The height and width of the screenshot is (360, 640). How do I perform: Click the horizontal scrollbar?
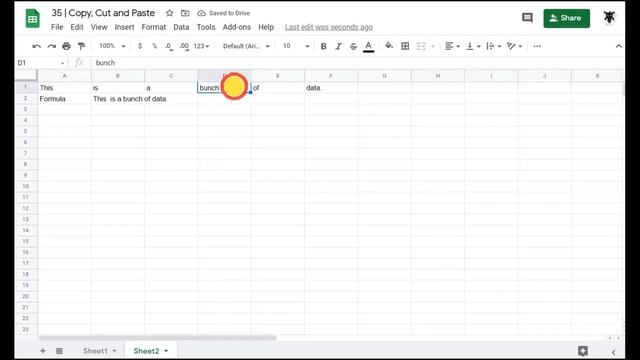(157, 338)
